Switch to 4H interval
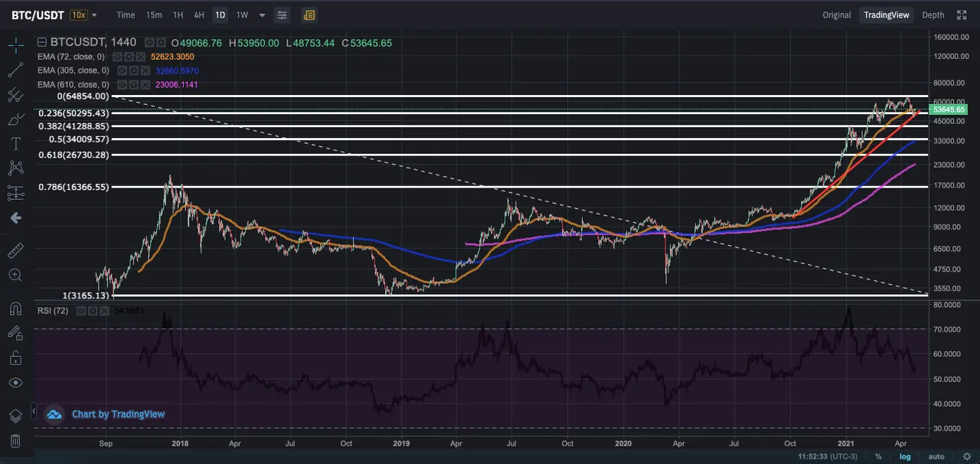The image size is (980, 464). [x=199, y=15]
